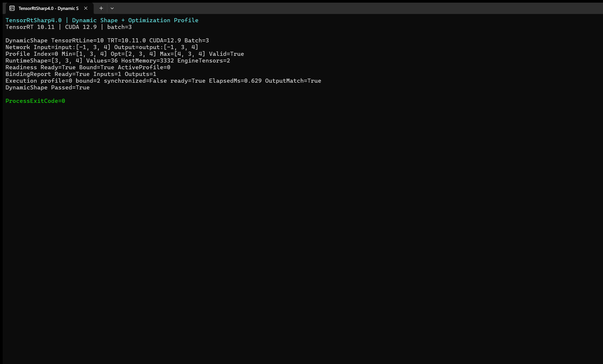Click the 'TensorRT 10.11 | CUDA 12.9 | batch=3' line
Screen dimensions: 603x364
tap(68, 27)
